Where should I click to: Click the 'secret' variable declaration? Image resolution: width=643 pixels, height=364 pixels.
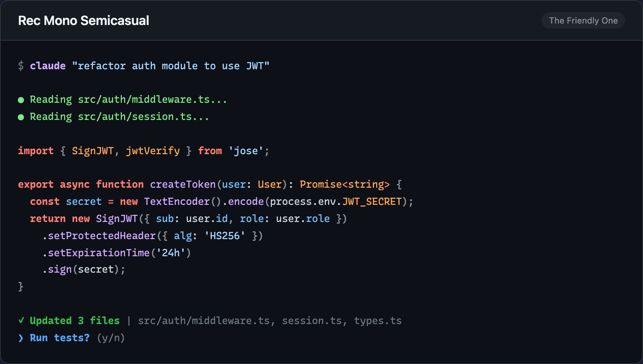84,201
